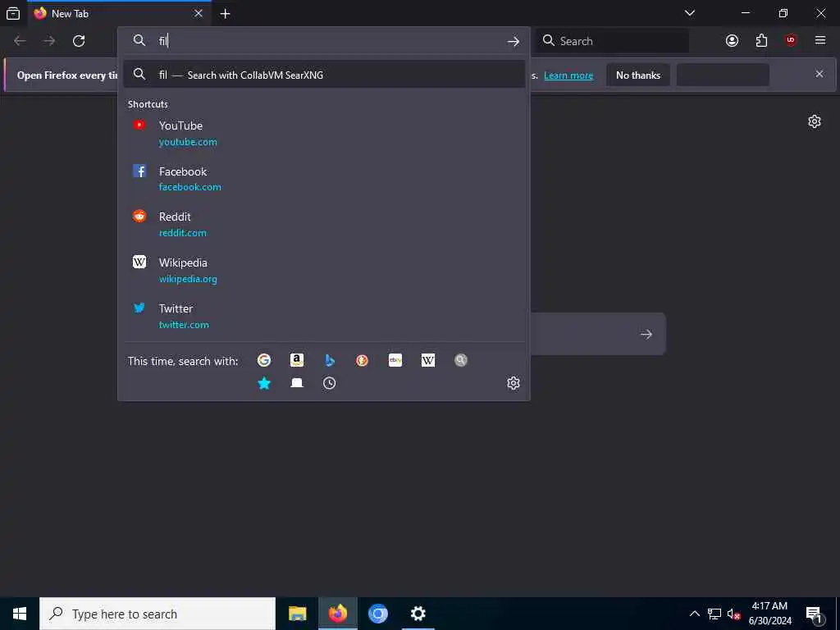Pick the gray magnifier search engine icon
Viewport: 840px width, 630px height.
[x=461, y=361]
